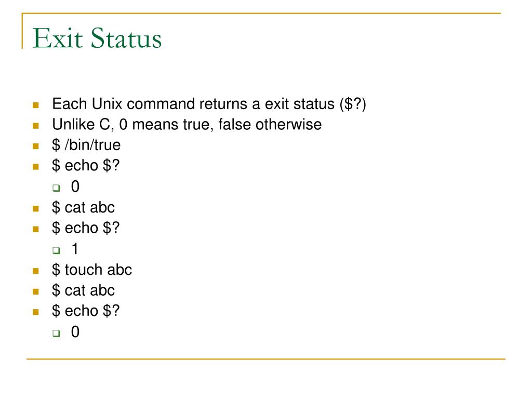Select the output value "1"
The image size is (532, 399).
(x=75, y=249)
